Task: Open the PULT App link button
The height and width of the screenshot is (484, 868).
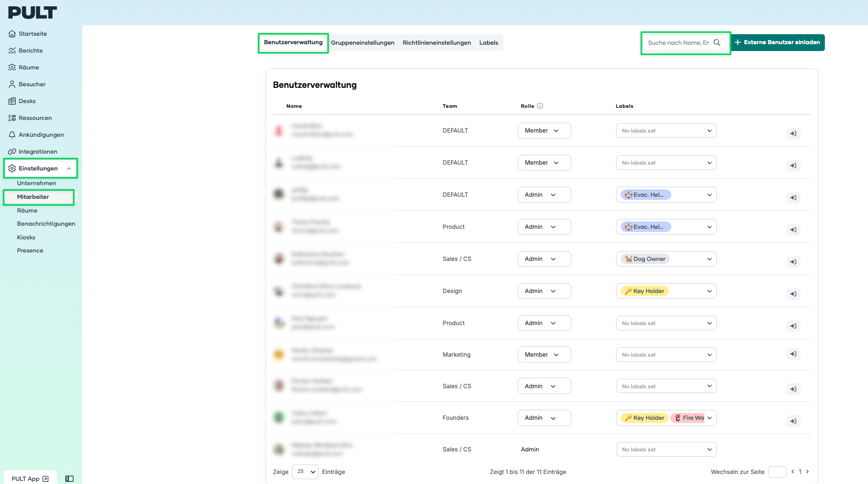Action: coord(30,478)
